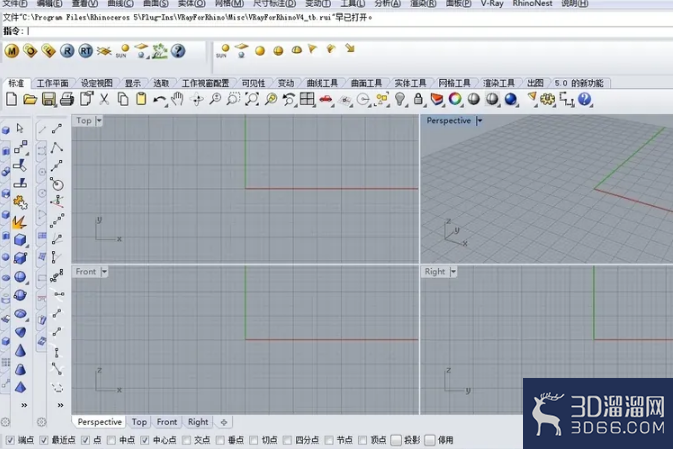The width and height of the screenshot is (673, 449).
Task: Open the V-Ray material editor (M) icon
Action: (12, 51)
